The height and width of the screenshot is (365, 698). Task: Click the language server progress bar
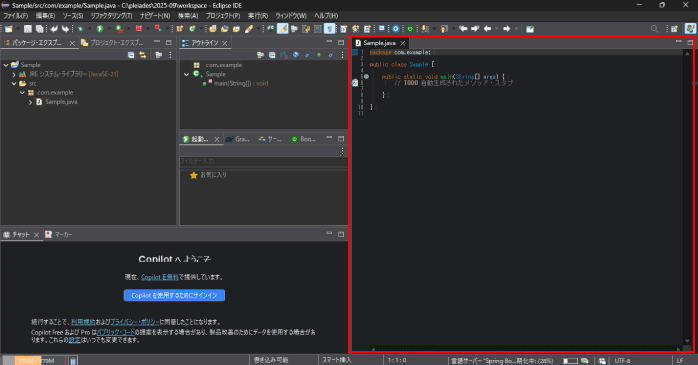pyautogui.click(x=570, y=361)
